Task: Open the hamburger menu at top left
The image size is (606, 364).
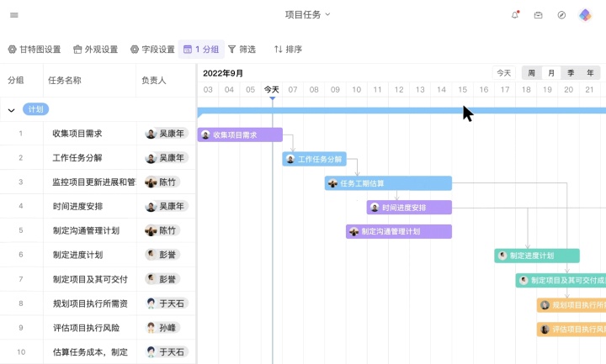Action: pos(13,14)
